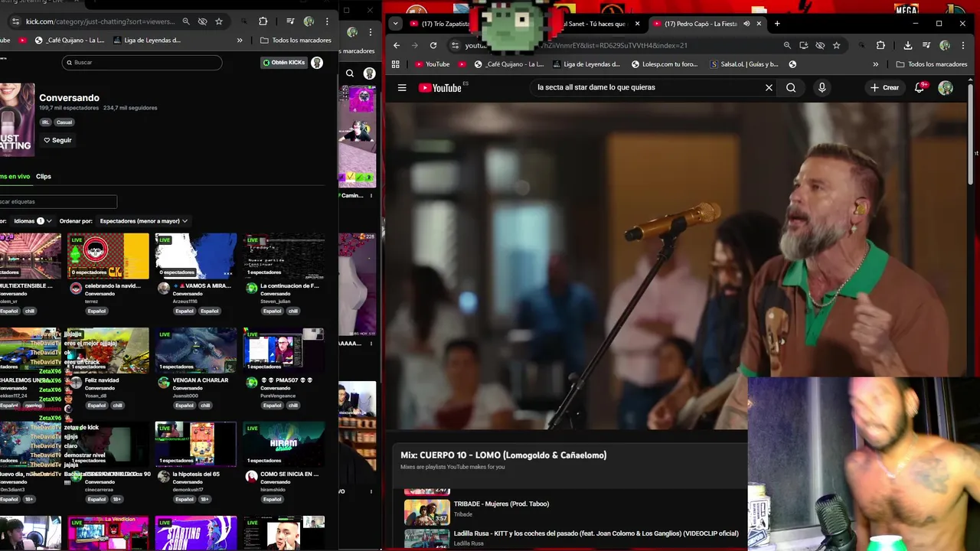Open Liga de Leyendas bookmark in YouTube window
The height and width of the screenshot is (551, 980).
tap(586, 64)
